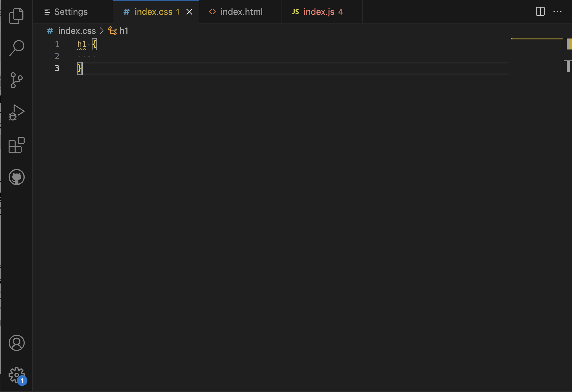Open the Accounts menu icon
Screen dimensions: 572x392
coord(16,343)
